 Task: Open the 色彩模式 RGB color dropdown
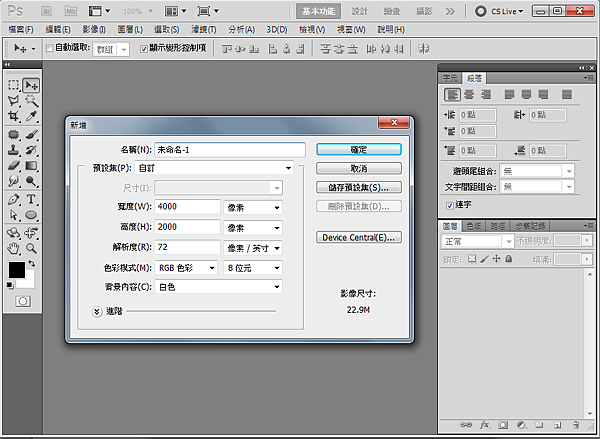pos(185,267)
